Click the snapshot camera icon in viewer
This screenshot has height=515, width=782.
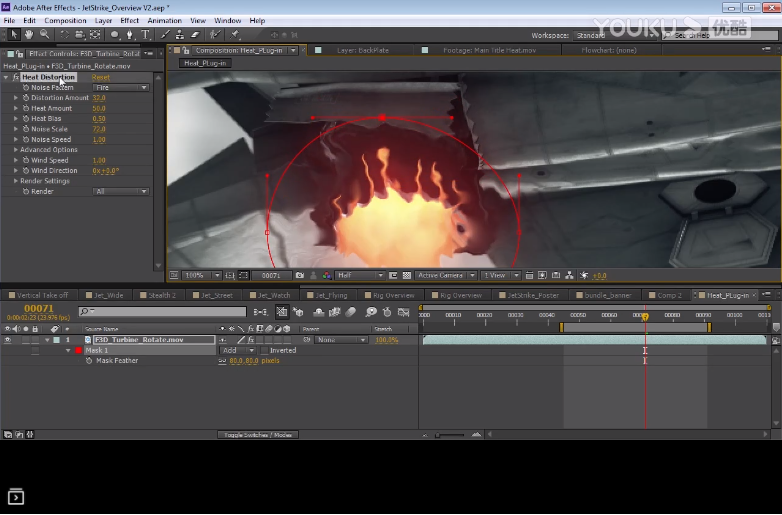pyautogui.click(x=299, y=275)
